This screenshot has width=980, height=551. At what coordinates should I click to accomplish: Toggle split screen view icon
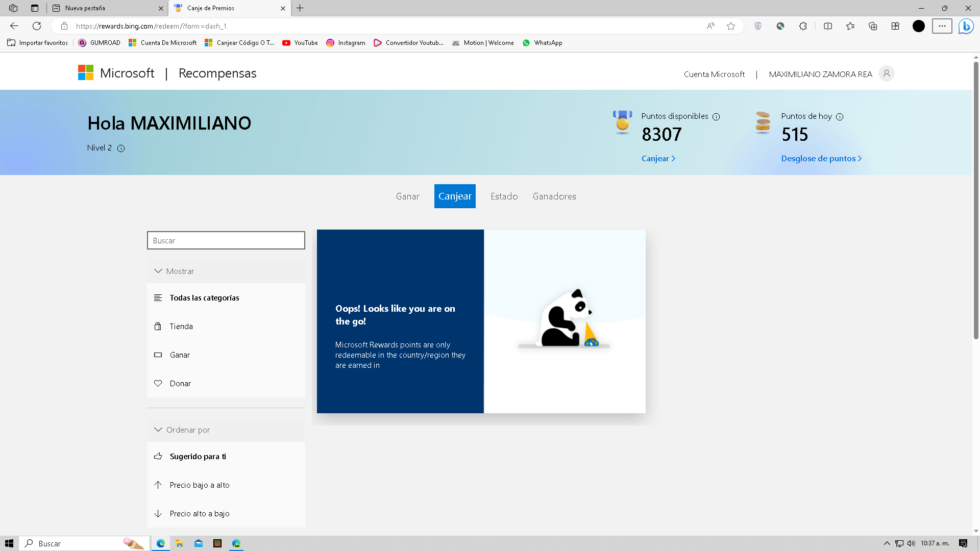point(828,26)
